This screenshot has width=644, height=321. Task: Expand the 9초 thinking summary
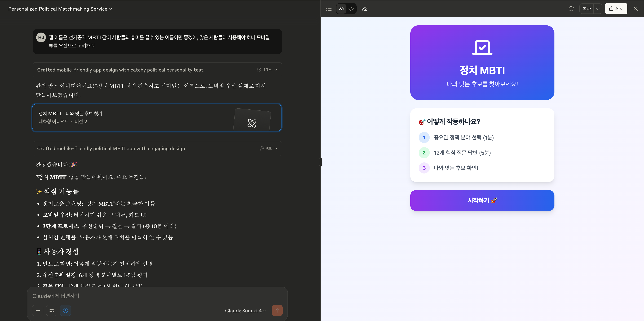[x=268, y=148]
